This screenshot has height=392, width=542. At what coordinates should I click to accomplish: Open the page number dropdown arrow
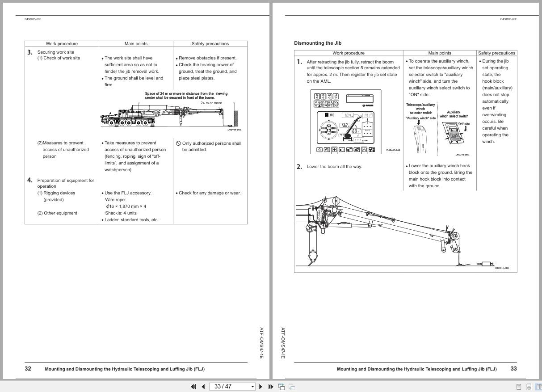253,387
